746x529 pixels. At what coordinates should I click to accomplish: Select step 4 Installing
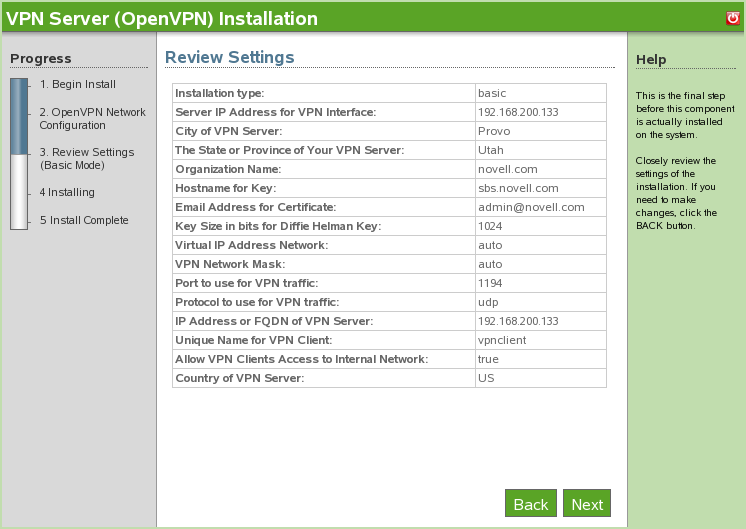click(67, 192)
